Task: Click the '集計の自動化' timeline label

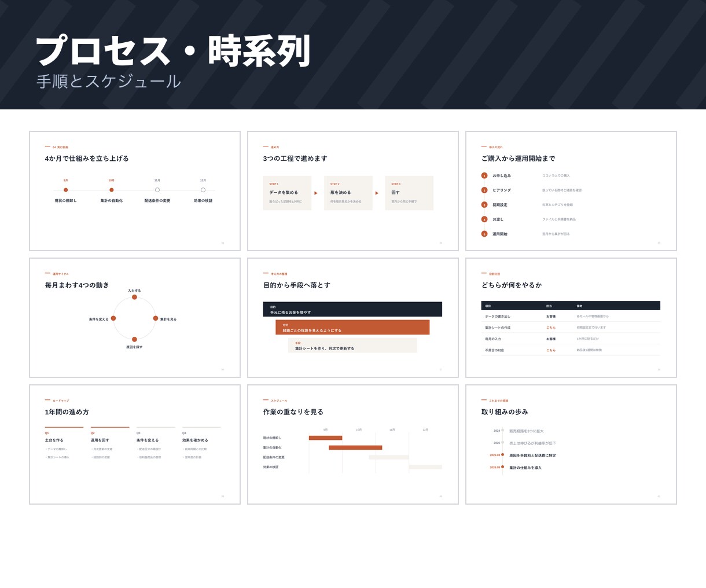Action: pyautogui.click(x=112, y=201)
